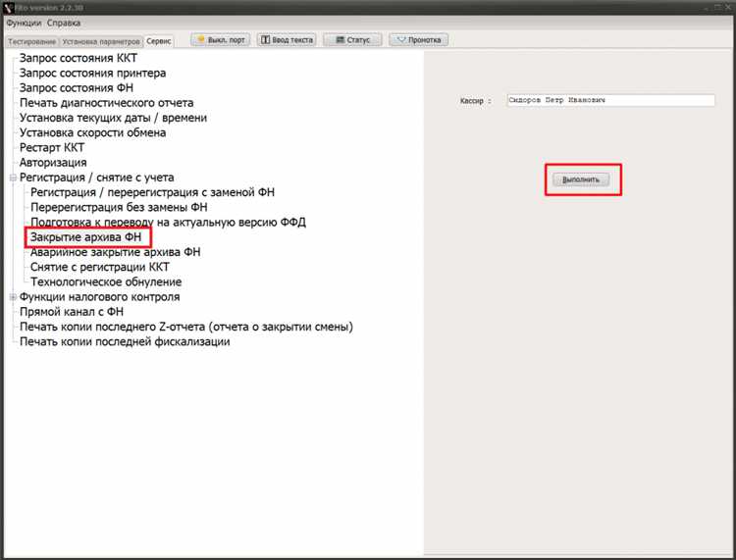The width and height of the screenshot is (736, 560).
Task: Open the 'Справка' menu
Action: click(64, 23)
